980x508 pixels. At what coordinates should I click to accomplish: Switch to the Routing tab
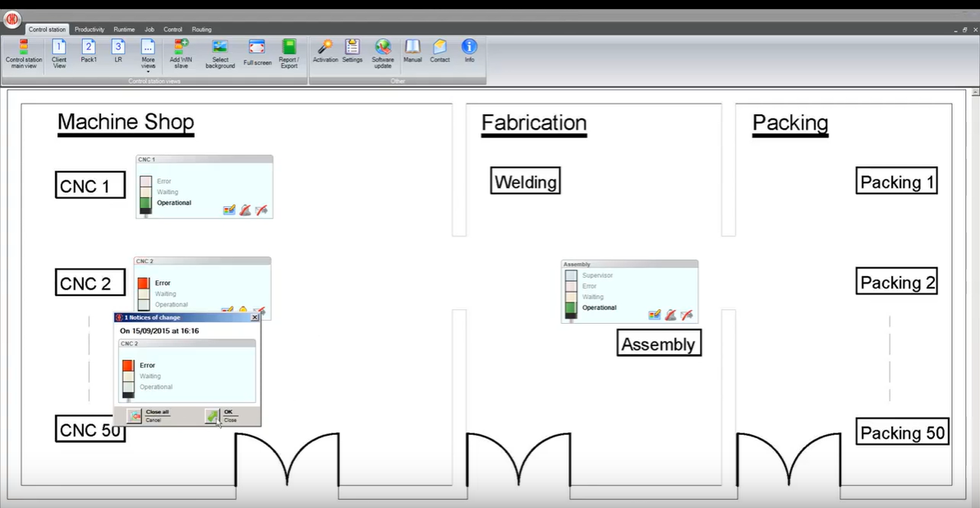201,30
